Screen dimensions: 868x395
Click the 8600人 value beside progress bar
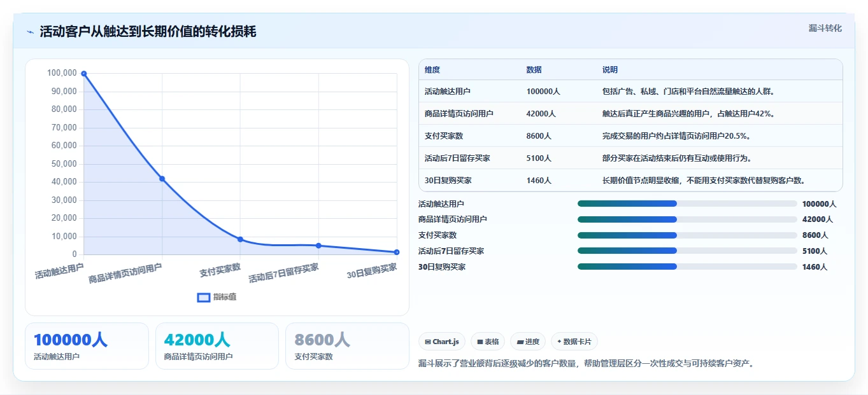(815, 235)
